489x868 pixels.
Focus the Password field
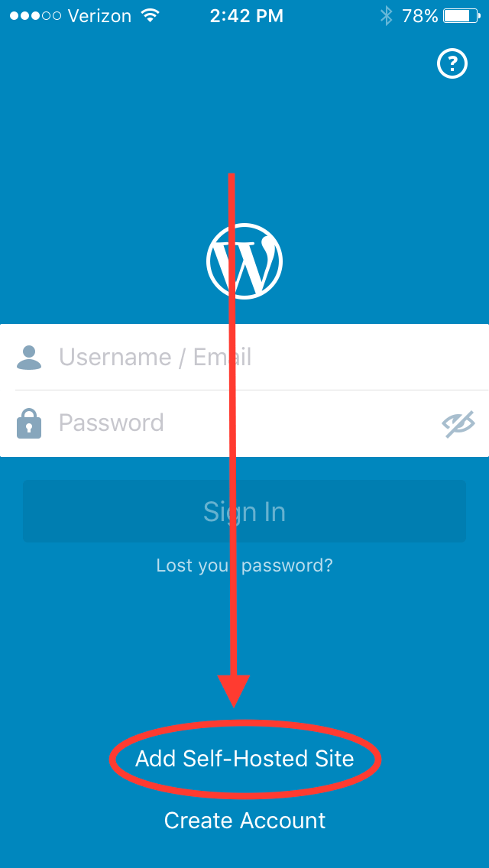[x=244, y=423]
